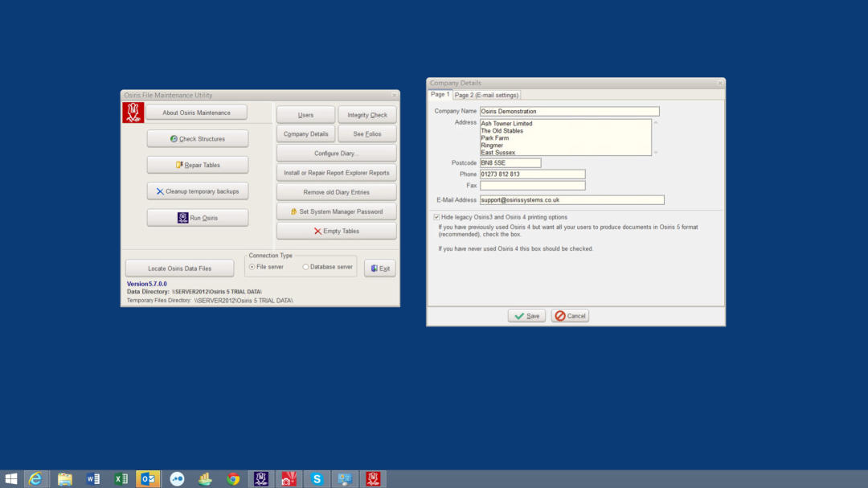Toggle Hide legacy Osiris printing options checkbox
This screenshot has width=868, height=488.
(x=436, y=217)
